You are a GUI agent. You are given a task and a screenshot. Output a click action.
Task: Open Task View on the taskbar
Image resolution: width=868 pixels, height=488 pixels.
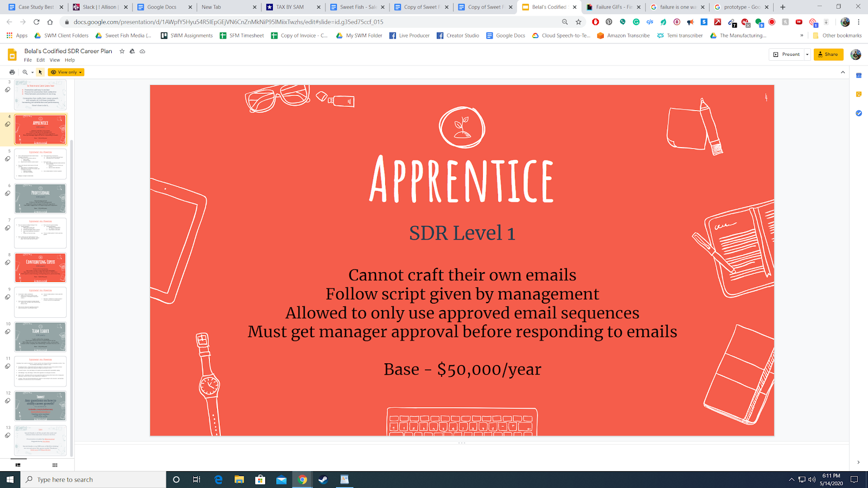point(197,479)
